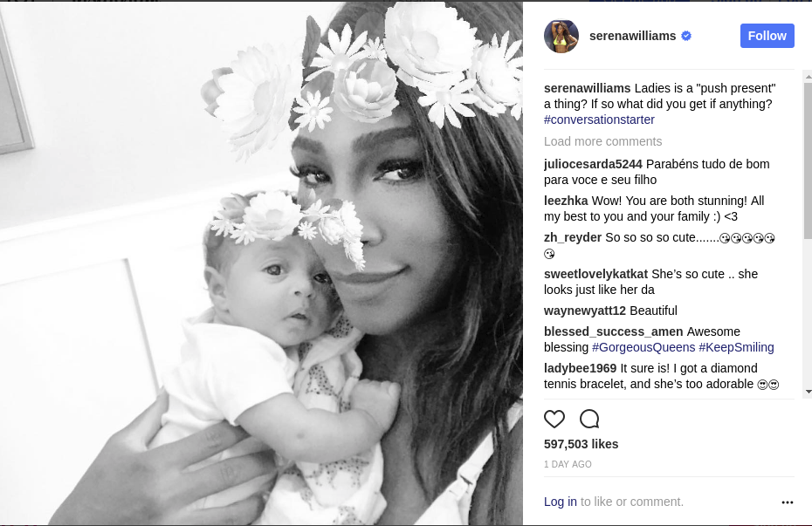Screen dimensions: 812x526
Task: Click the Follow button
Action: click(767, 36)
